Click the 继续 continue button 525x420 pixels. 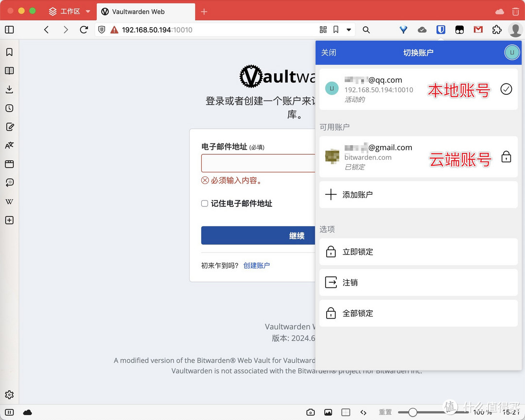point(258,235)
